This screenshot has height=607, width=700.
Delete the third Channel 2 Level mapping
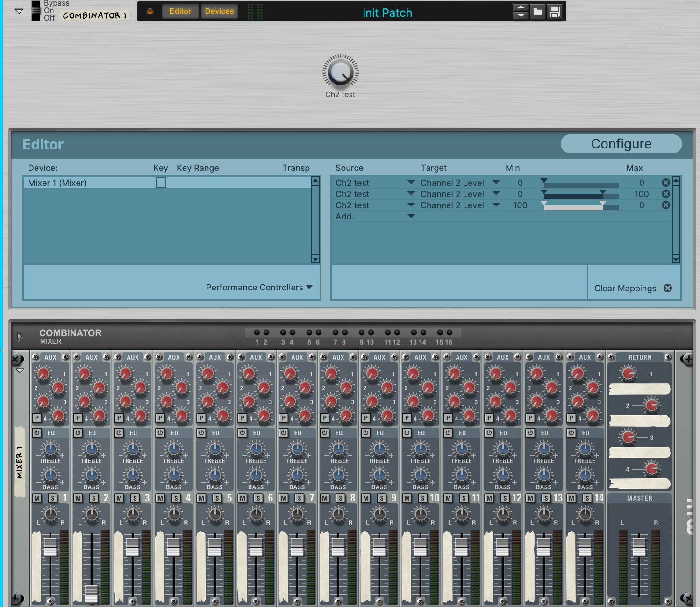(x=666, y=205)
